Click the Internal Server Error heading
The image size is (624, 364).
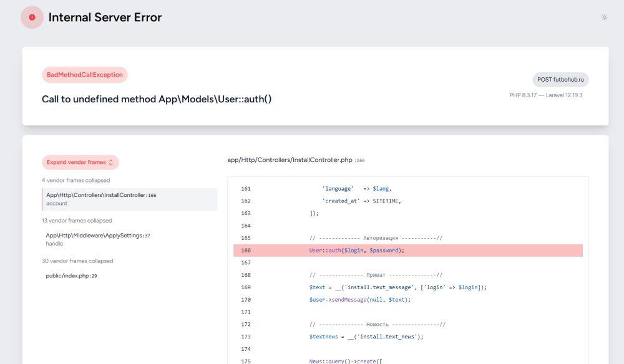tap(105, 17)
